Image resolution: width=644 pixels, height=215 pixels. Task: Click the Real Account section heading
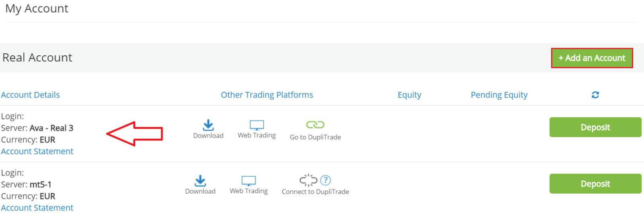tap(37, 58)
